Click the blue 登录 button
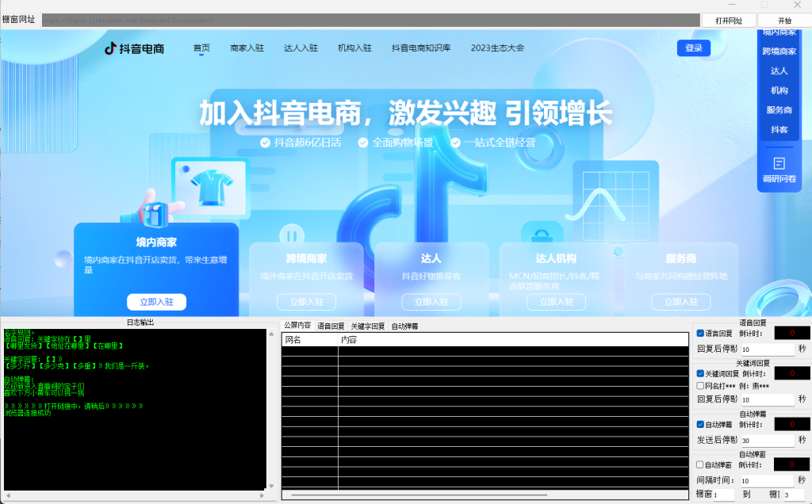Screen dimensions: 812x504 [693, 48]
